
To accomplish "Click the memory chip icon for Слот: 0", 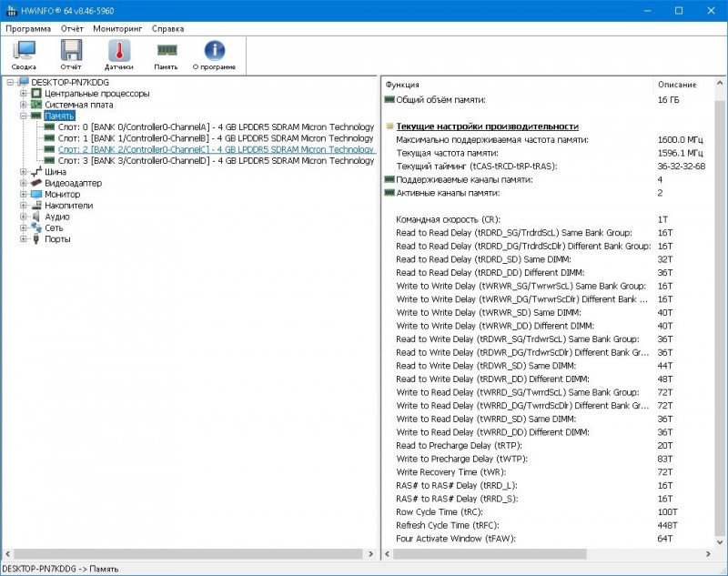I will coord(49,126).
